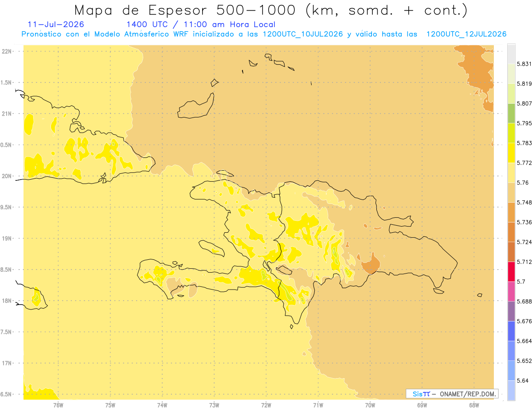Click the blue legend swatch between 5.664 and 5.676
This screenshot has height=411, width=532.
click(x=511, y=331)
